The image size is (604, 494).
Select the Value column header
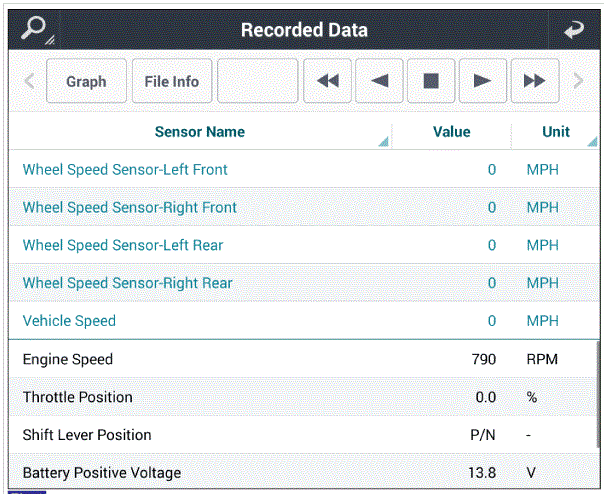451,132
